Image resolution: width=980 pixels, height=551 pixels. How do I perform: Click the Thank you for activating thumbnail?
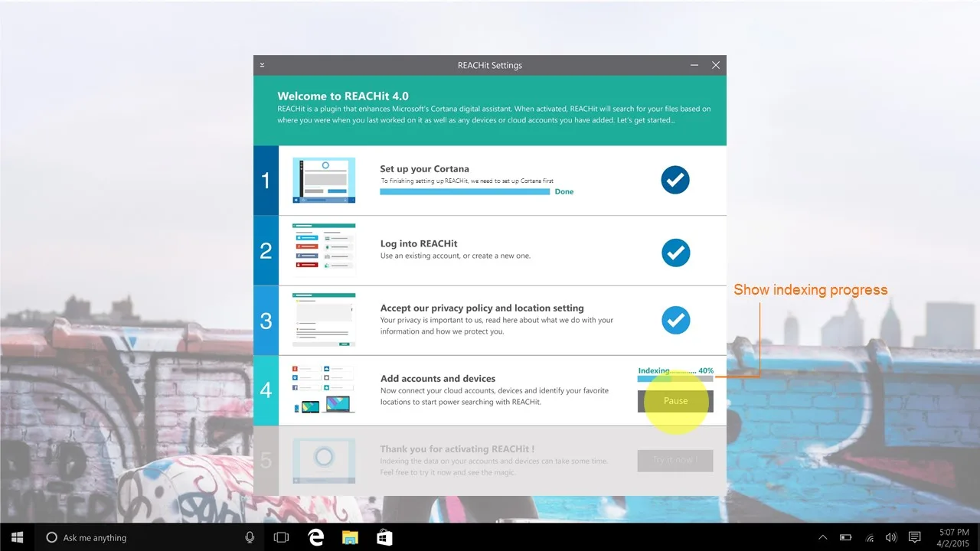[324, 461]
